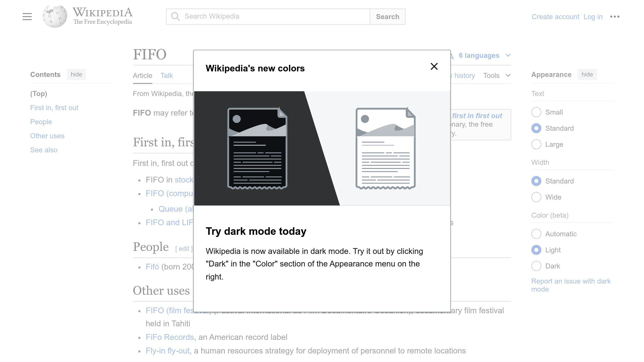Jump to (Top) in contents
644x362 pixels.
(x=38, y=94)
